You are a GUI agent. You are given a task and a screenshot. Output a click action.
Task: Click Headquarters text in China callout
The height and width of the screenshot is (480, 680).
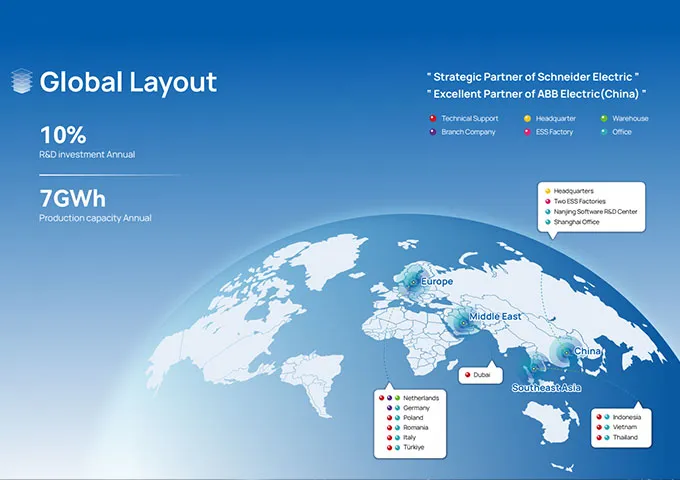[x=574, y=191]
